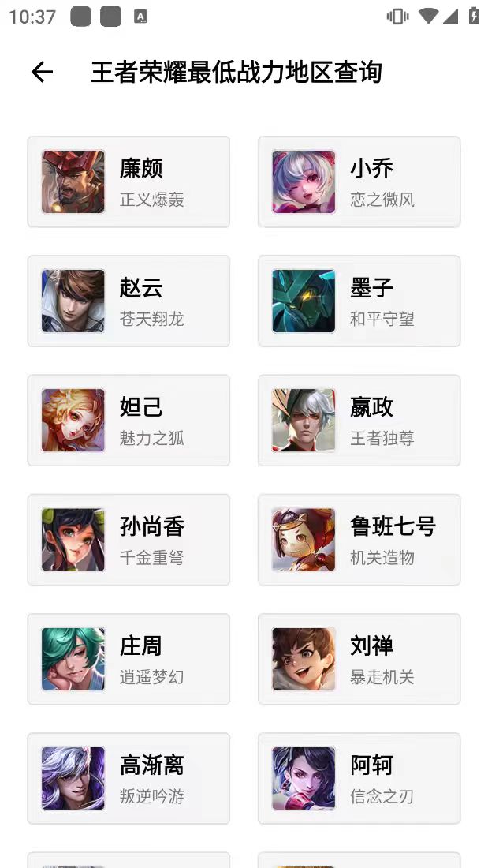Tap the page title 王者荣耀最低战力地区查询
This screenshot has width=488, height=868.
[237, 73]
